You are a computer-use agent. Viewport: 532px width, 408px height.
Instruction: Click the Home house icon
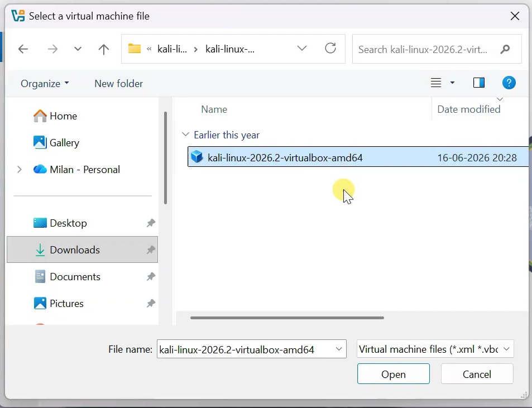[x=40, y=116]
